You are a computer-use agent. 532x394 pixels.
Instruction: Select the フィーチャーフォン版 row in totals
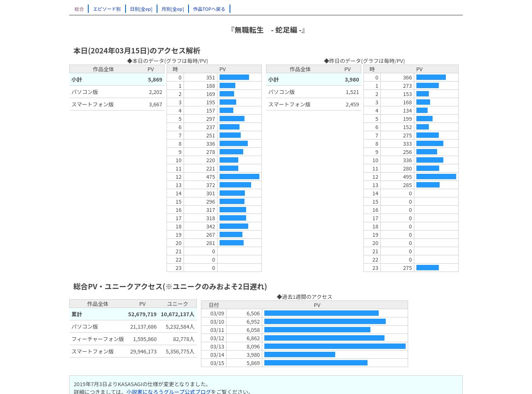[133, 339]
